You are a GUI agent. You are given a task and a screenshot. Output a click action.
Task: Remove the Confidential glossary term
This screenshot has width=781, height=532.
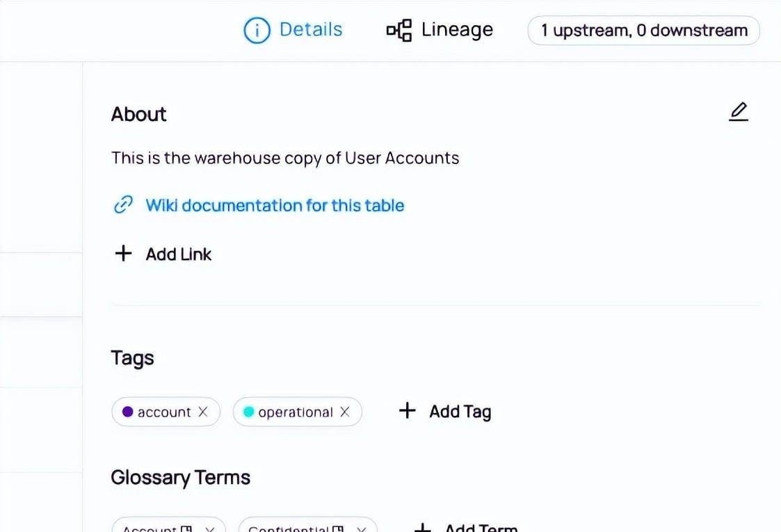click(x=362, y=529)
